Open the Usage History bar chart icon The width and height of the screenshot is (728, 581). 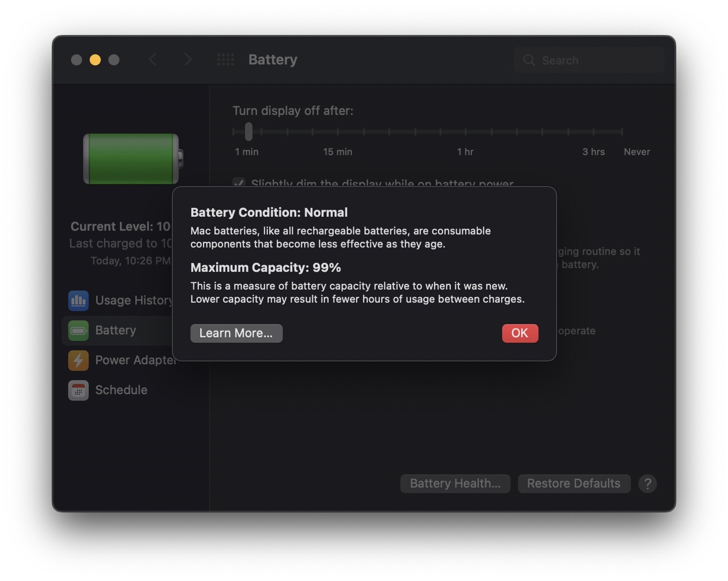point(78,300)
